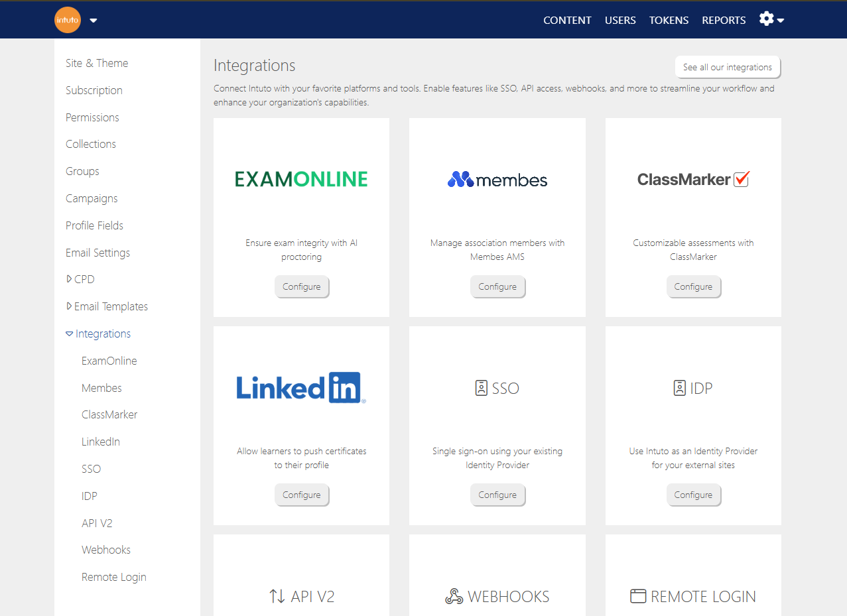Select Membes in sidebar tree
Viewport: 847px width, 616px height.
(101, 388)
